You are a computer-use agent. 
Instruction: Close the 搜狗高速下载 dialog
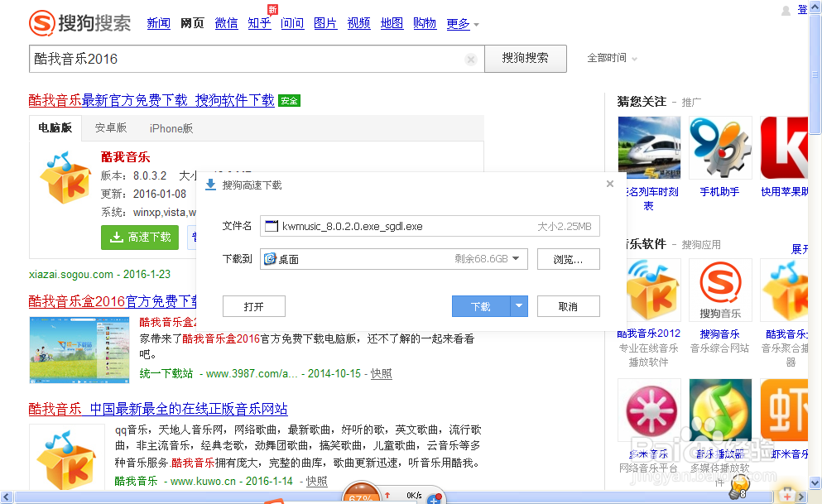(610, 184)
